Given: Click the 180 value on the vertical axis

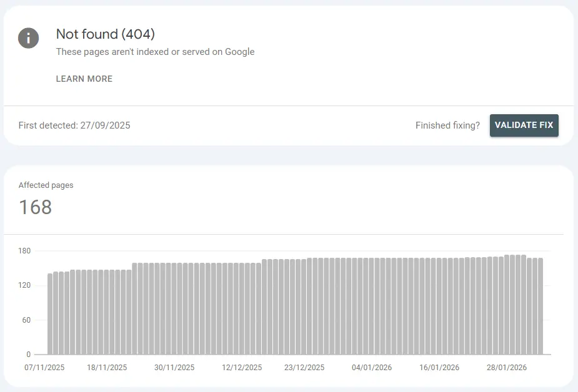Looking at the screenshot, I should [24, 251].
